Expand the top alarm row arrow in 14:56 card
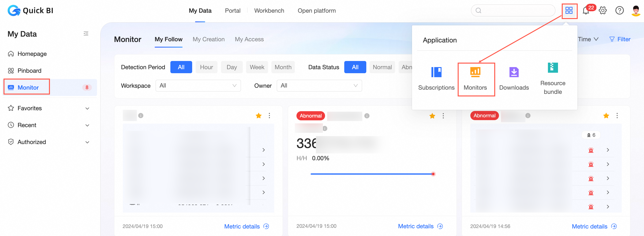Screen dimensions: 644x236 [608, 150]
